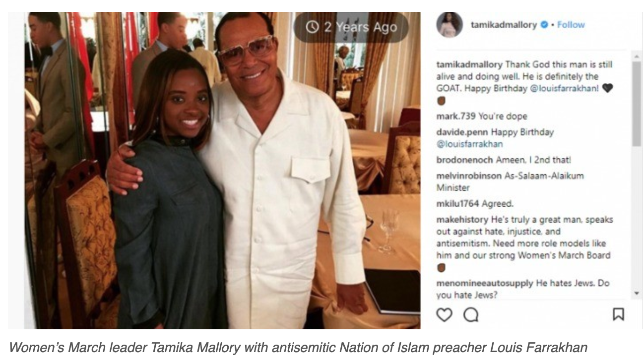Open commenter menomineeautosupply's profile
This screenshot has width=644, height=363.
pos(485,283)
